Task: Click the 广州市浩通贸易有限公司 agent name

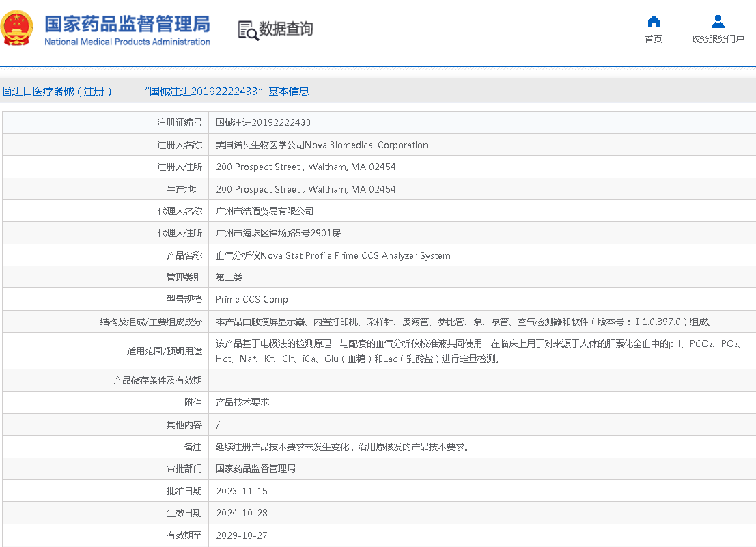Action: click(264, 211)
